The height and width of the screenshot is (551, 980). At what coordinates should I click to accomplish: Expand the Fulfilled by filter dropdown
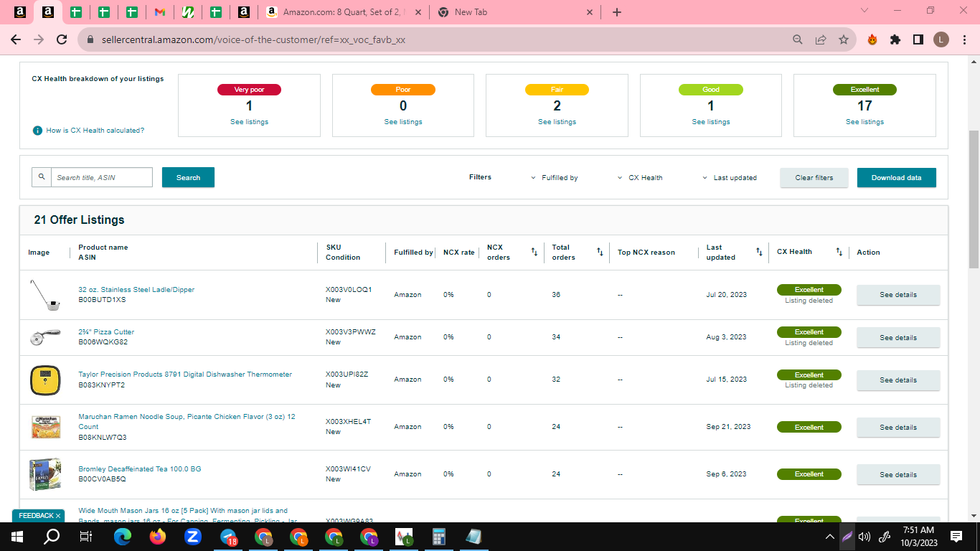tap(554, 178)
